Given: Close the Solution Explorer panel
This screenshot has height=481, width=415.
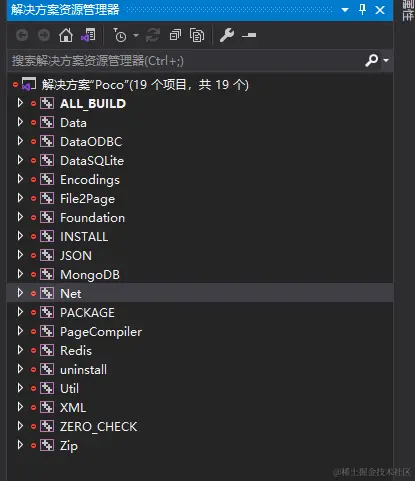Looking at the screenshot, I should pyautogui.click(x=380, y=10).
